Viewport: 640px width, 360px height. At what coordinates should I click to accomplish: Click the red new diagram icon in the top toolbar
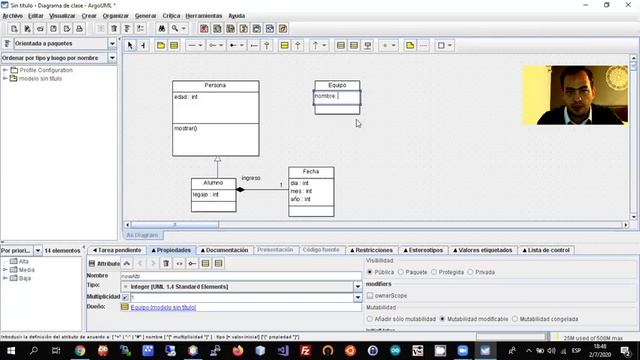[x=204, y=29]
